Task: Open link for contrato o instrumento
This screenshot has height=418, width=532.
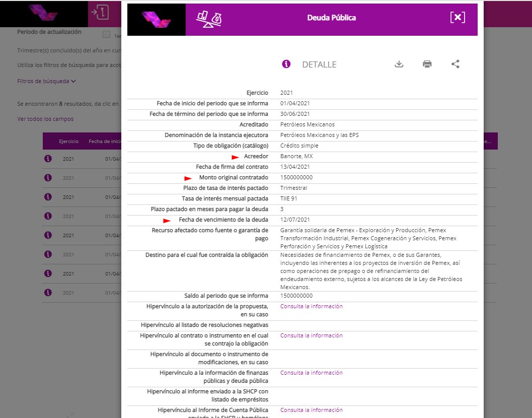Action: coord(311,335)
